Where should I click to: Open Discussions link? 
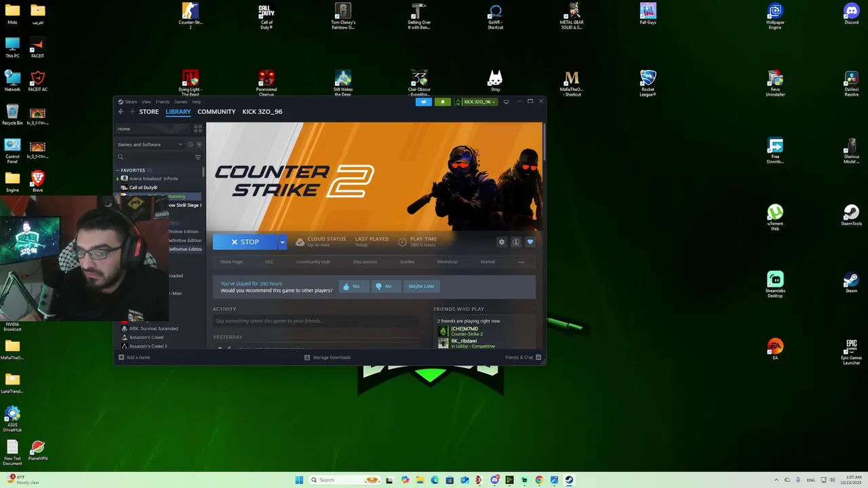(365, 262)
